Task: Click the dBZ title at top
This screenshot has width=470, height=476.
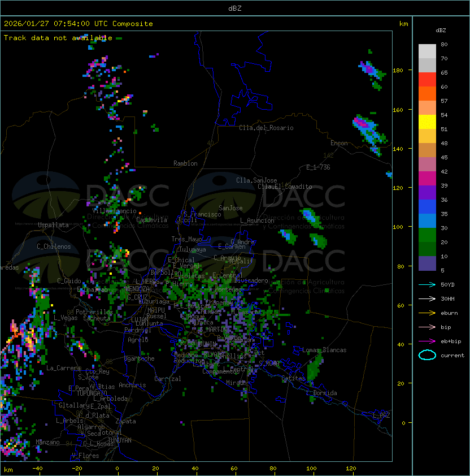Action: pyautogui.click(x=235, y=8)
